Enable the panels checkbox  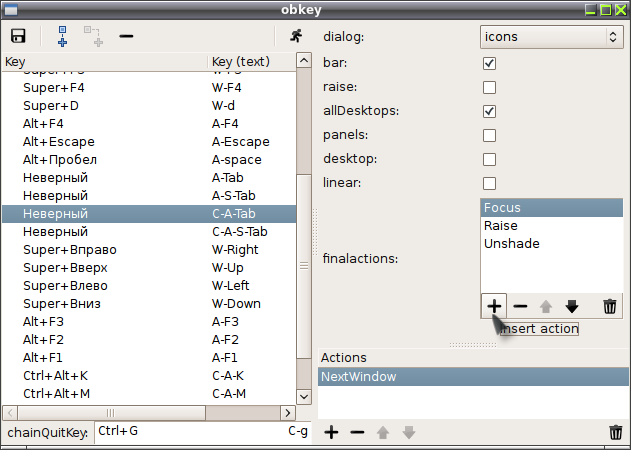(x=489, y=135)
